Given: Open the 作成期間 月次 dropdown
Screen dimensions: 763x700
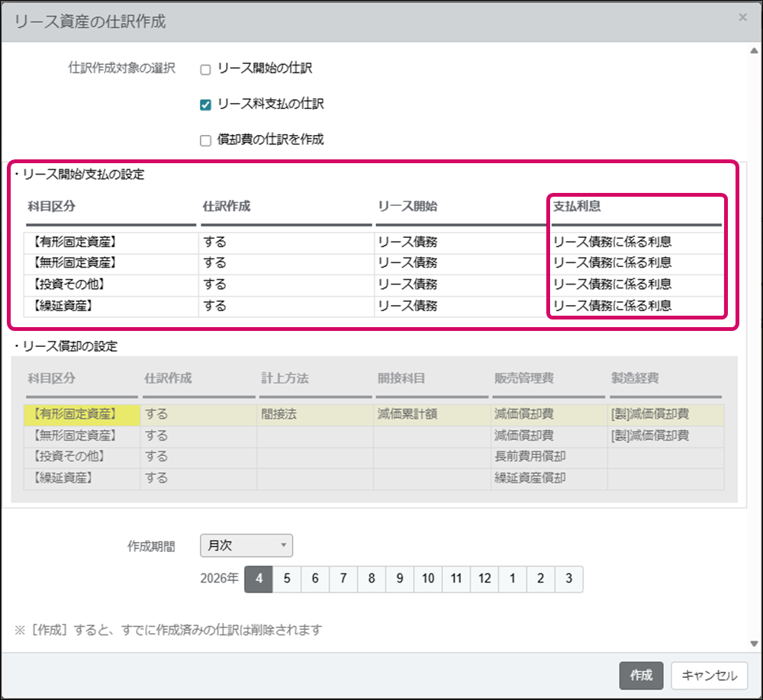Looking at the screenshot, I should click(x=246, y=545).
